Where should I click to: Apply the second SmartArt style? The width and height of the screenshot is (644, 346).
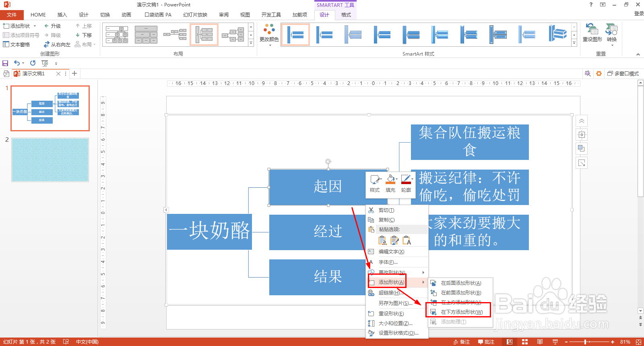324,35
